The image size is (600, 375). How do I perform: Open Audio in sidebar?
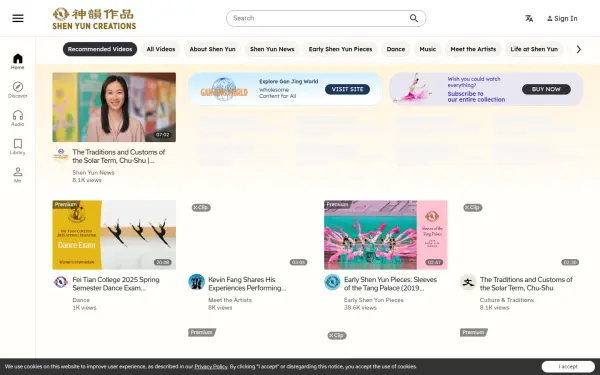(x=18, y=118)
